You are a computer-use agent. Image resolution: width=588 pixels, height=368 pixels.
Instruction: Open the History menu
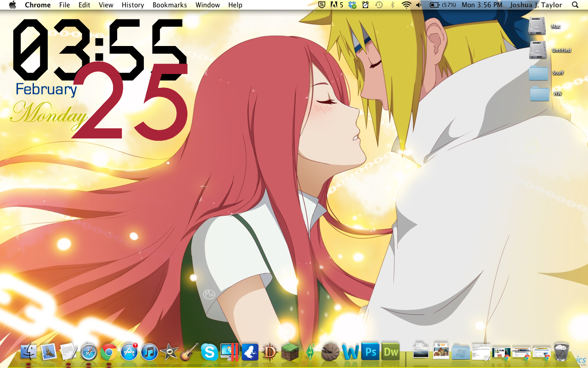[133, 5]
